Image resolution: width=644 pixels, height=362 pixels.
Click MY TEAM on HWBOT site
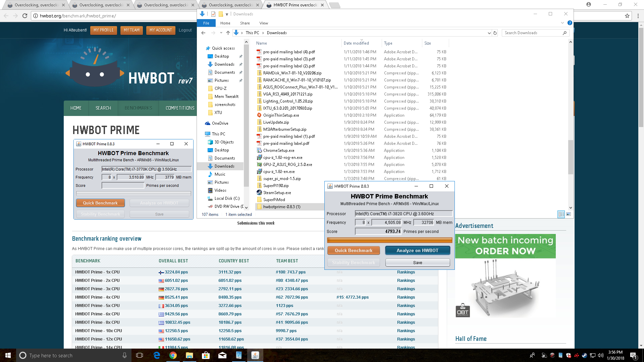[x=131, y=30]
